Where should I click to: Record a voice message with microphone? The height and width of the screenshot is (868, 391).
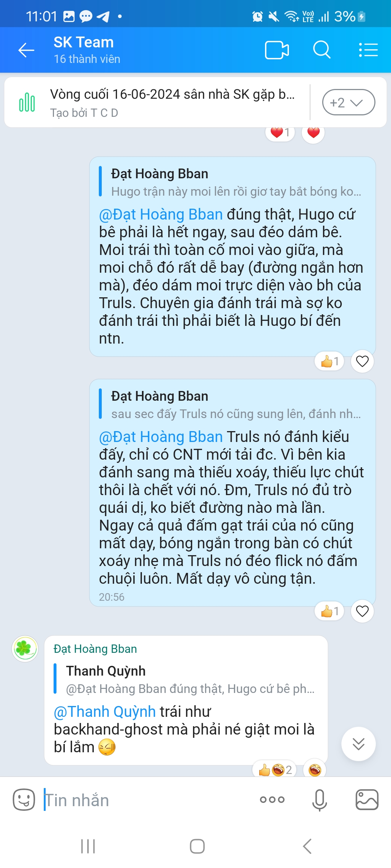[x=320, y=800]
